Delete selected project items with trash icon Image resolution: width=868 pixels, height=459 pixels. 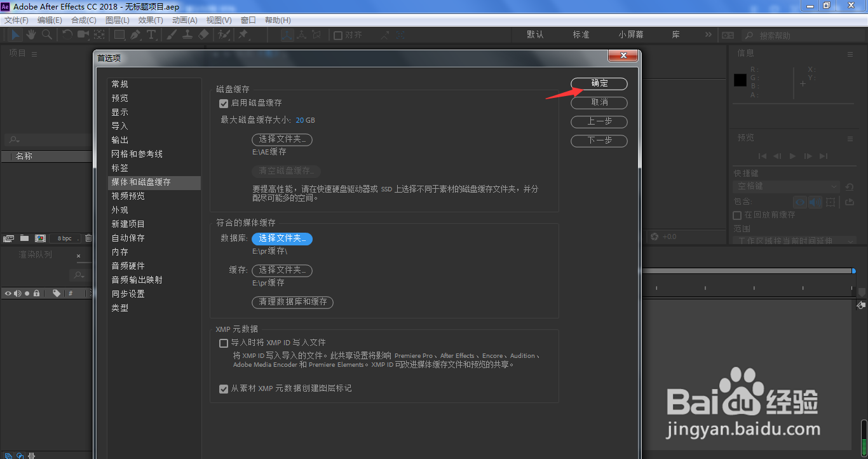(x=88, y=238)
